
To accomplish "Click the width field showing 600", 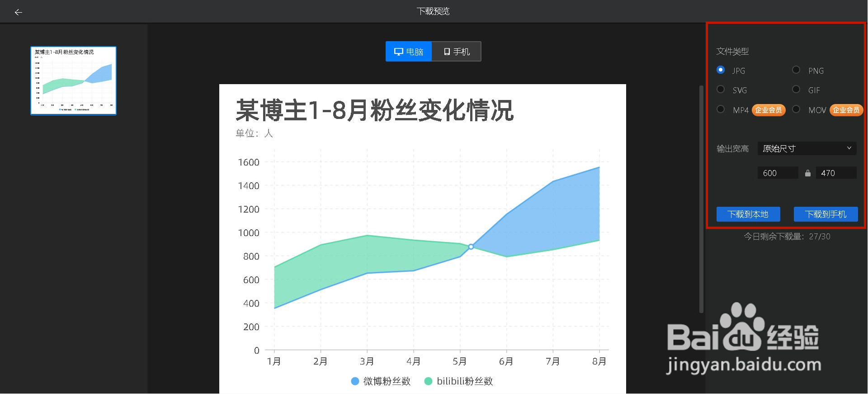I will tap(778, 173).
